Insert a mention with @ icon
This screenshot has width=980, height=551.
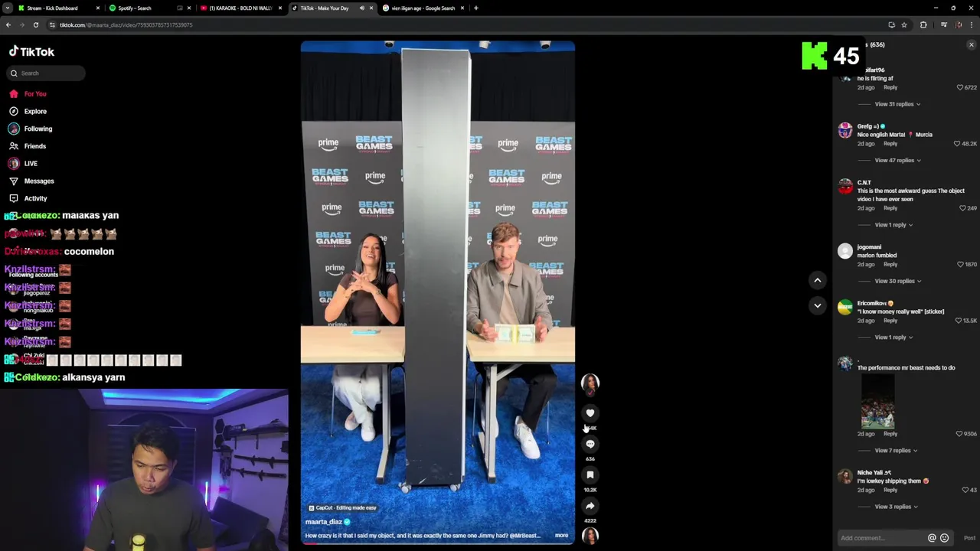pos(932,538)
